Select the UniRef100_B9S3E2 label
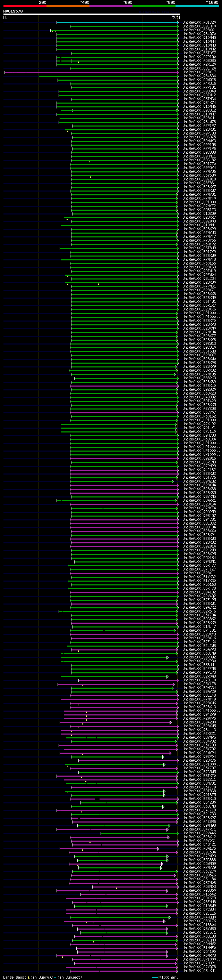This screenshot has width=222, height=980. 199,110
